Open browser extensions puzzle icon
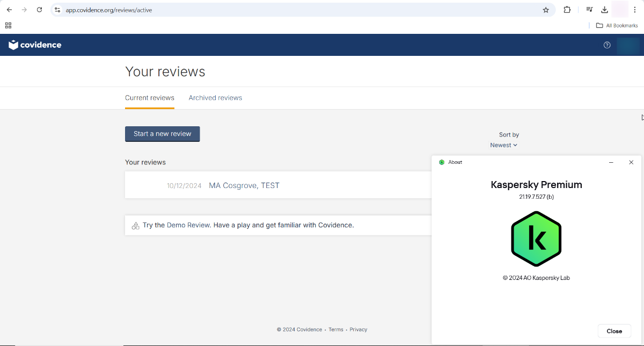The height and width of the screenshot is (346, 644). (x=567, y=10)
